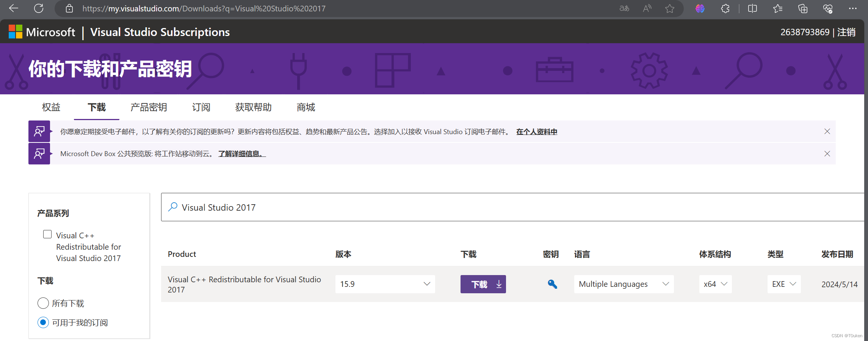Click the 密钥 column header

(551, 254)
